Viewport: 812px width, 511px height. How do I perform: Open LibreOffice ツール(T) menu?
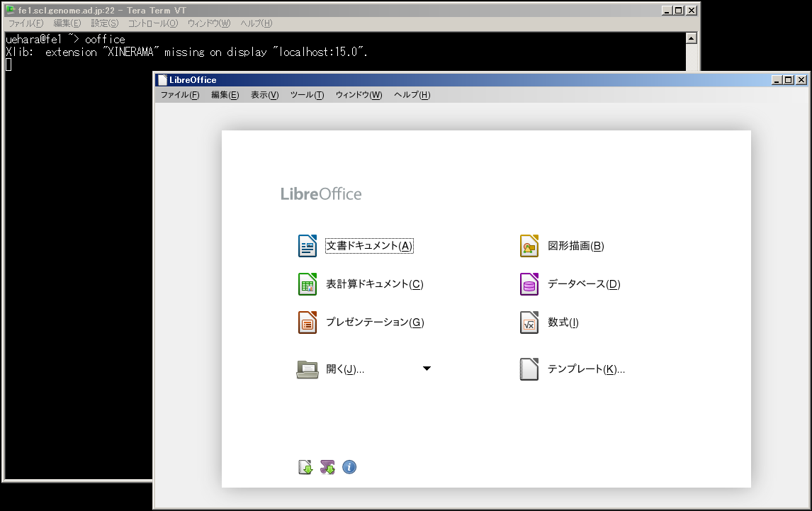coord(307,95)
